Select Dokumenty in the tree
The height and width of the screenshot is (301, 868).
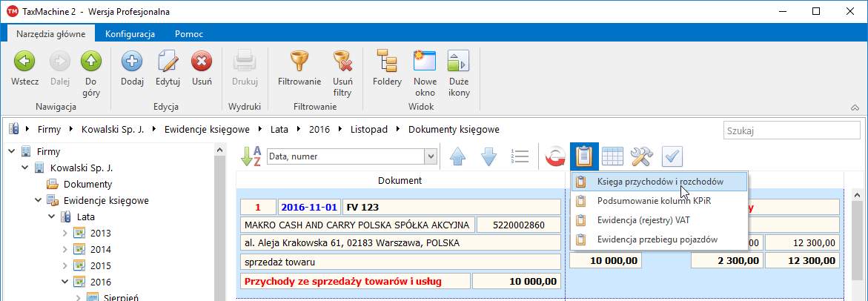88,185
